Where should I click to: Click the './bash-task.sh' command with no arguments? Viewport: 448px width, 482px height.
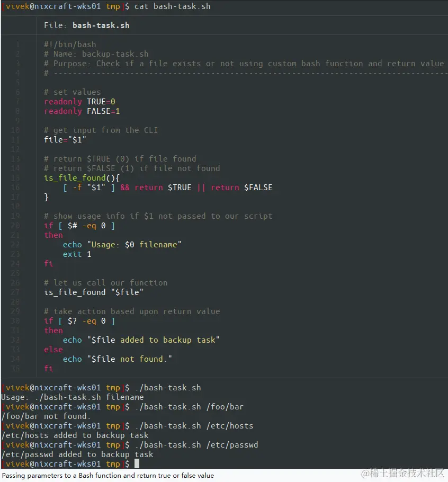pos(168,388)
